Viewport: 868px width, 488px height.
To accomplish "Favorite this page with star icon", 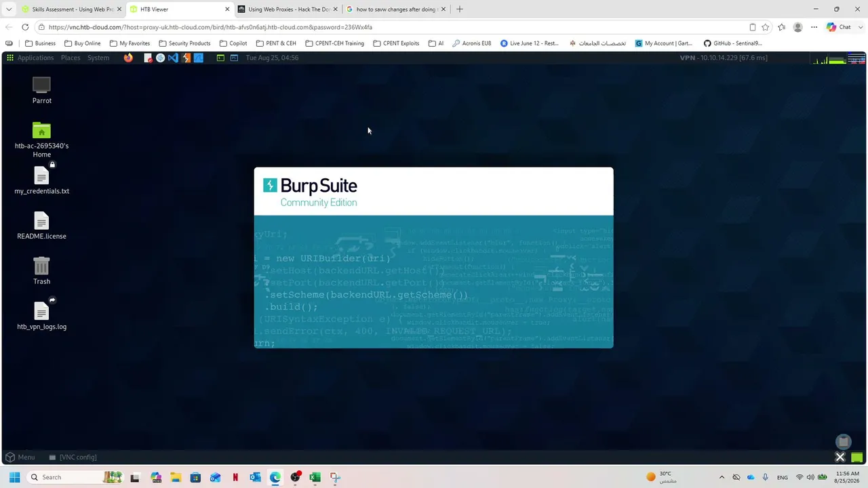I will click(766, 27).
